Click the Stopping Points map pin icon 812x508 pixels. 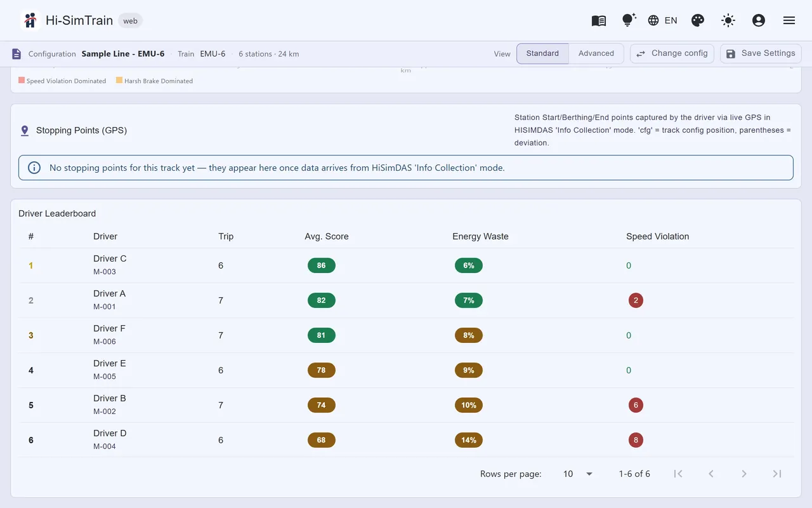tap(25, 131)
